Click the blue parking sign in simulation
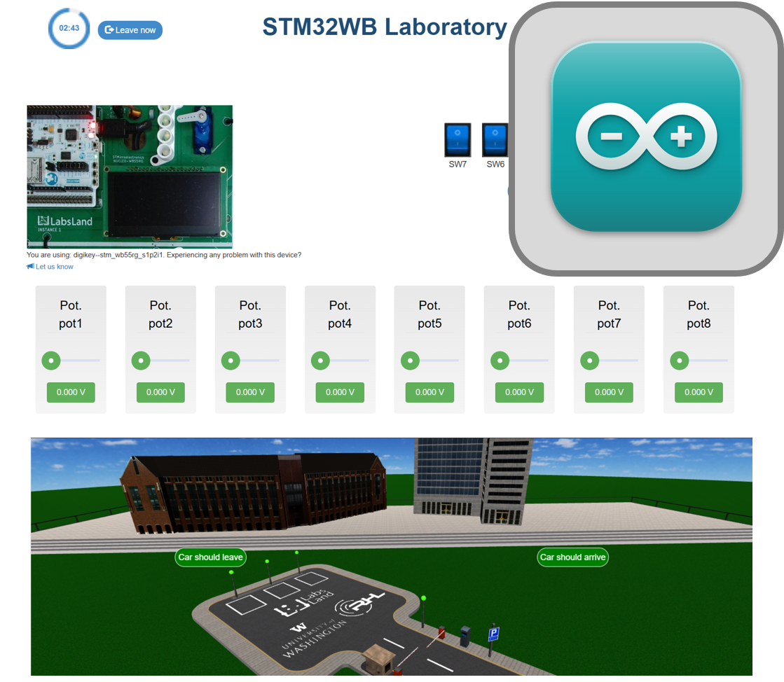 click(x=493, y=634)
